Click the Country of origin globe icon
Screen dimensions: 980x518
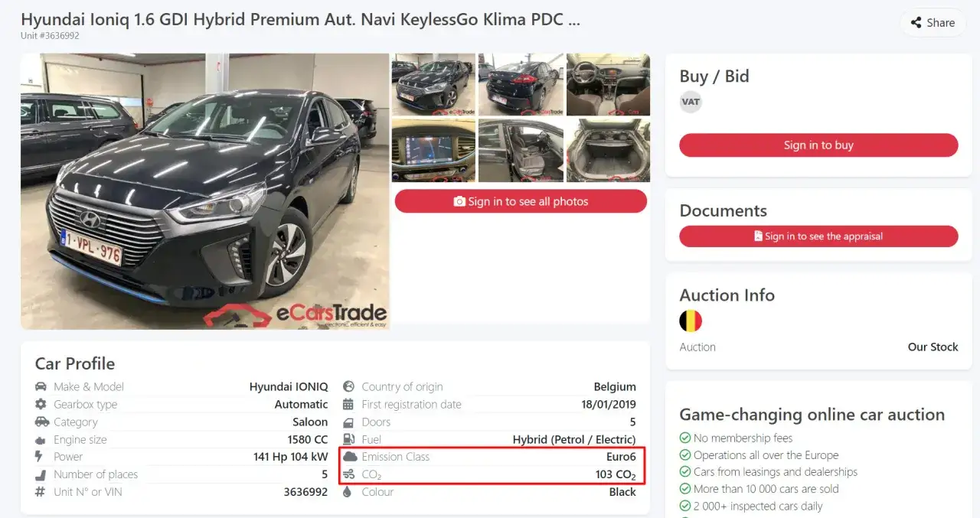348,386
